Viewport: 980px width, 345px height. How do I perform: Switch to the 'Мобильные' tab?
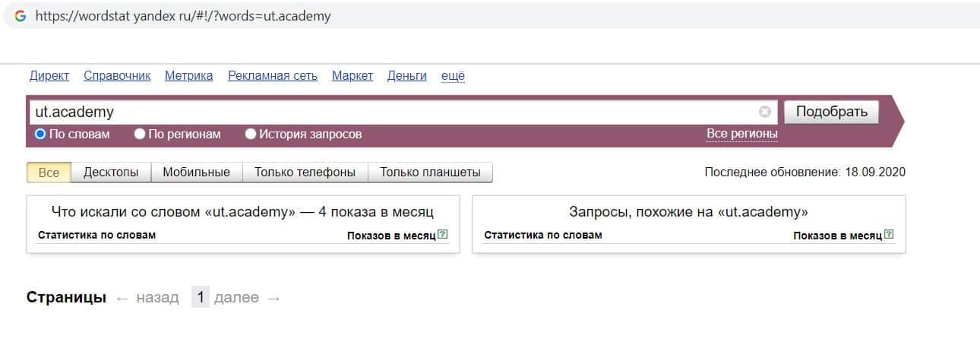tap(196, 172)
